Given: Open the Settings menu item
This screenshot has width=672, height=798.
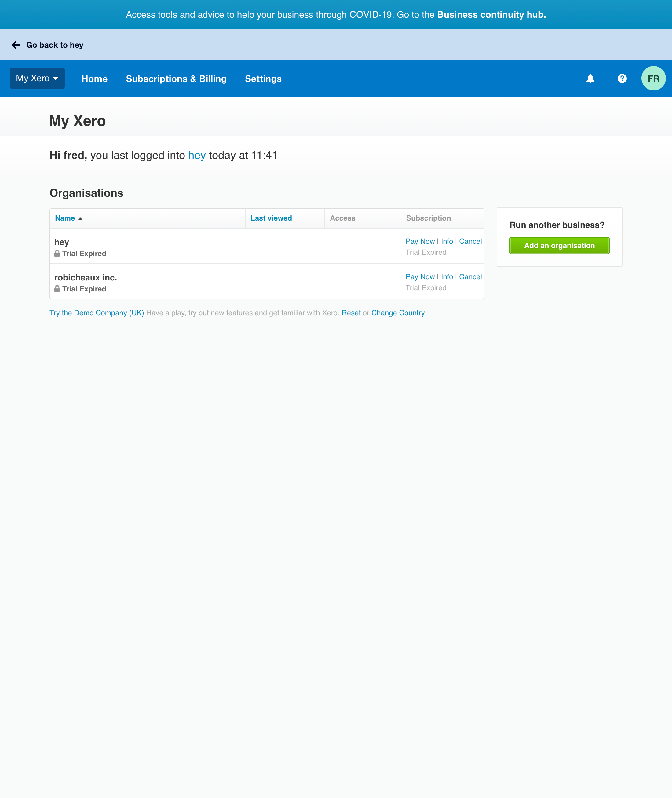Looking at the screenshot, I should (263, 79).
